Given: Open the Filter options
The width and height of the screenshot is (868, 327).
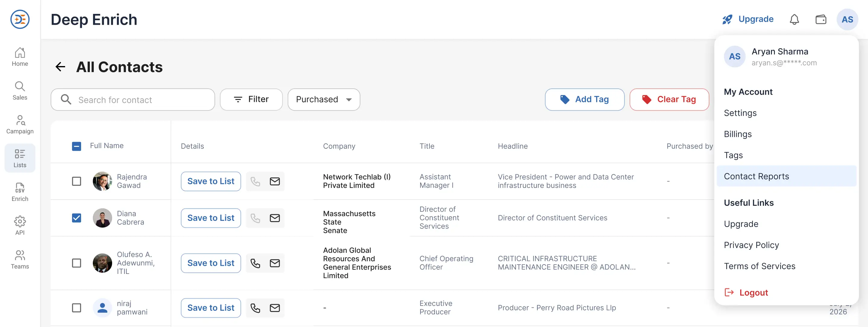Looking at the screenshot, I should pyautogui.click(x=251, y=100).
